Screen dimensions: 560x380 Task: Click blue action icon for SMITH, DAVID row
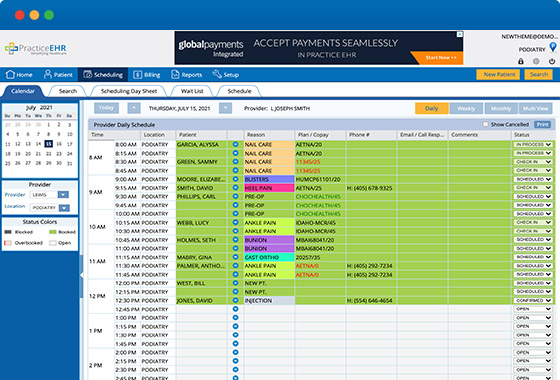[x=235, y=188]
